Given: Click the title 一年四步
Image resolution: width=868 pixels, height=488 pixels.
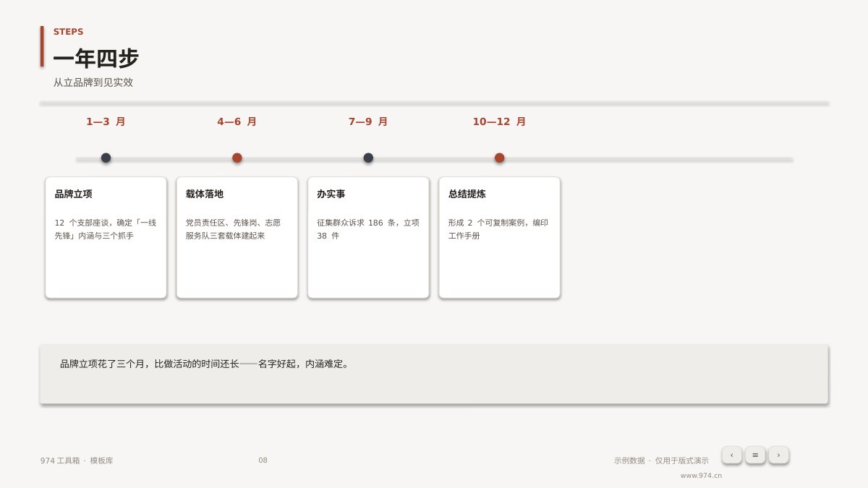Looking at the screenshot, I should 95,59.
